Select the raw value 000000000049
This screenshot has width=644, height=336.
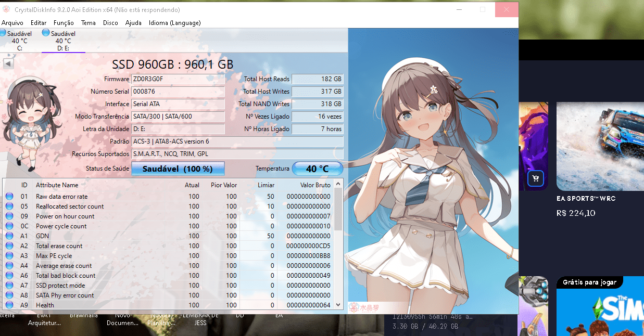[308, 276]
